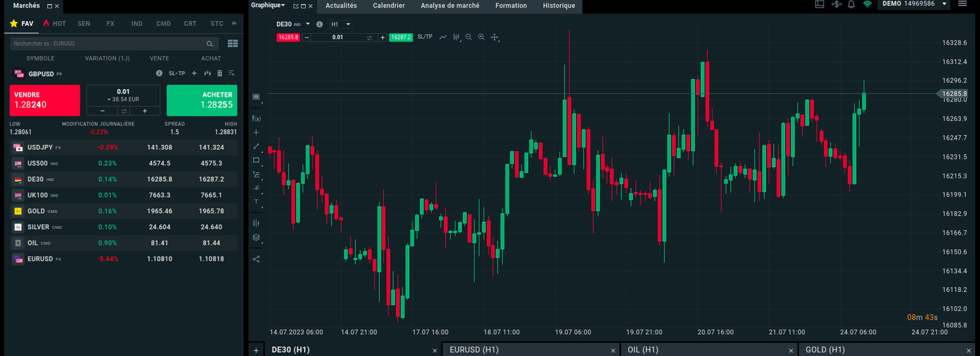Open the f(x) indicators tool
The width and height of the screenshot is (980, 356).
pyautogui.click(x=256, y=118)
